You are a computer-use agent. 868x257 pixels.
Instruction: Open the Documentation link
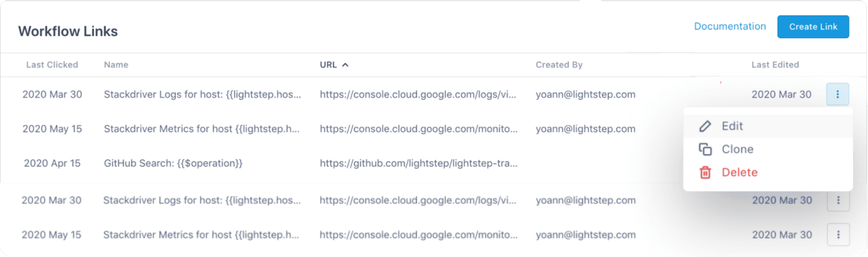pyautogui.click(x=730, y=26)
